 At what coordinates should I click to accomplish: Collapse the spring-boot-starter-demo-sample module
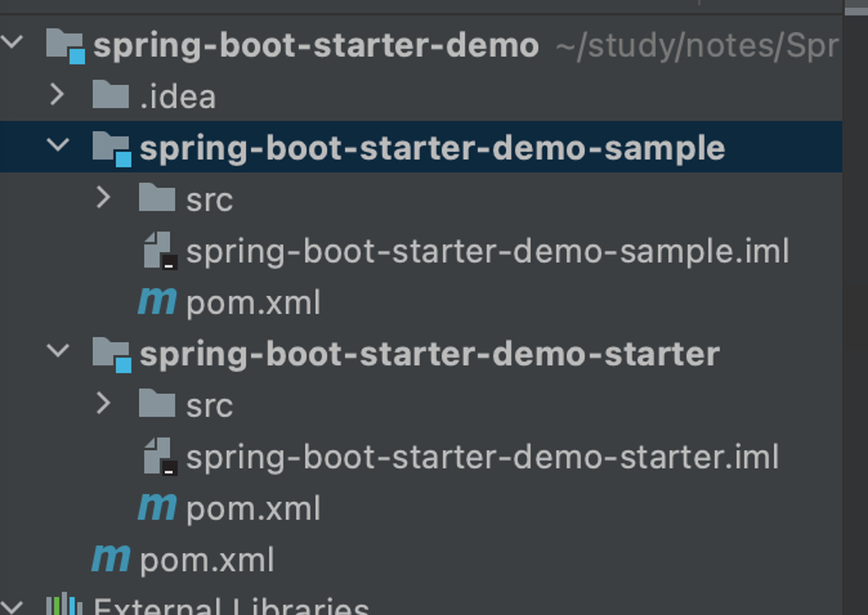pos(58,145)
